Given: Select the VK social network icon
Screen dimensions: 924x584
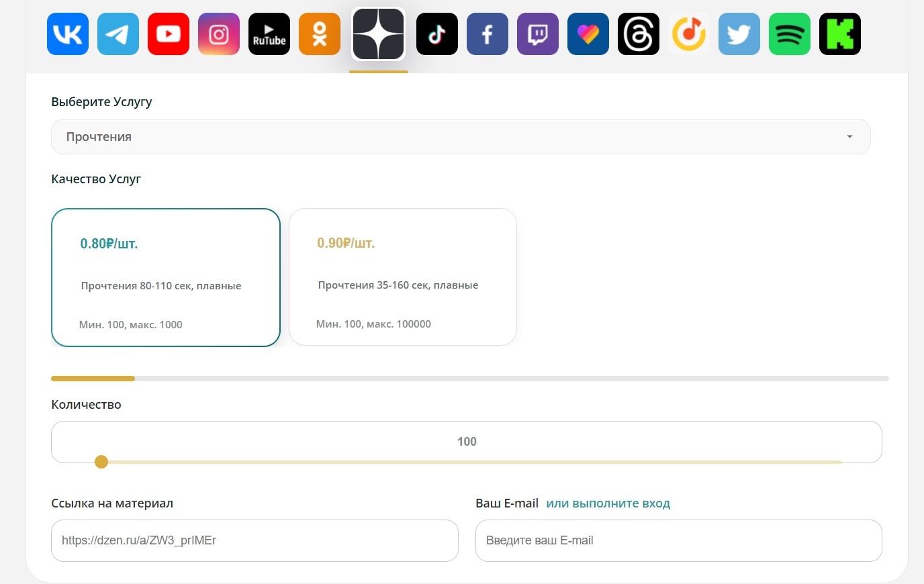Looking at the screenshot, I should 68,34.
